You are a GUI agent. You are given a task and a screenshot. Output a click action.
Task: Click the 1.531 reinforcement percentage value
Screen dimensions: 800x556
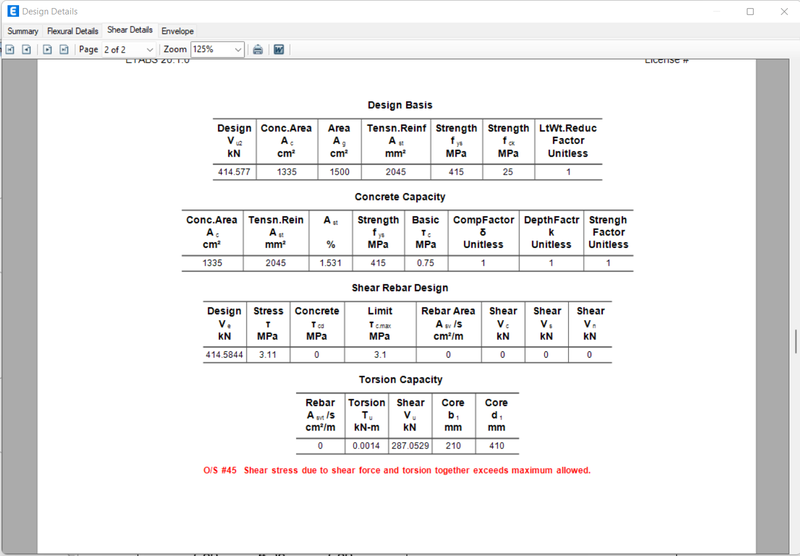[330, 263]
